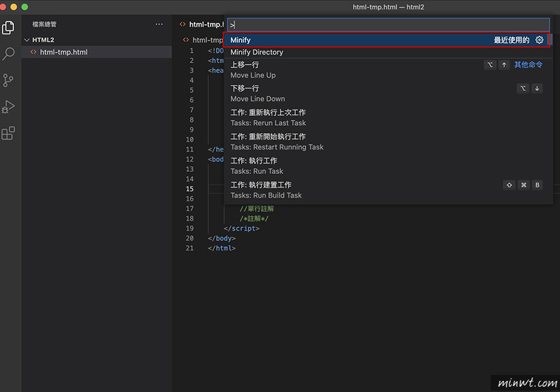Select Tasks: Run Build Task command
Viewport: 560px width, 392px height.
388,190
